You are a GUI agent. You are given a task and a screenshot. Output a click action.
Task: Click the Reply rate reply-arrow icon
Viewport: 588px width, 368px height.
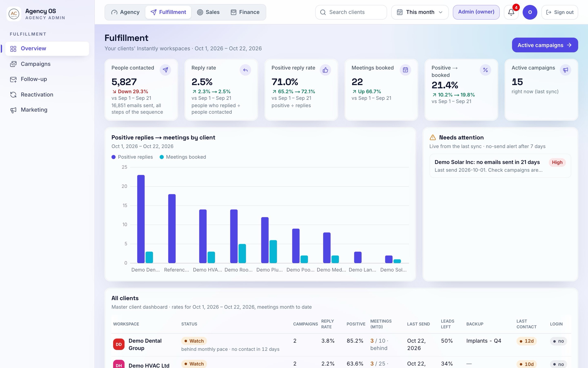245,70
